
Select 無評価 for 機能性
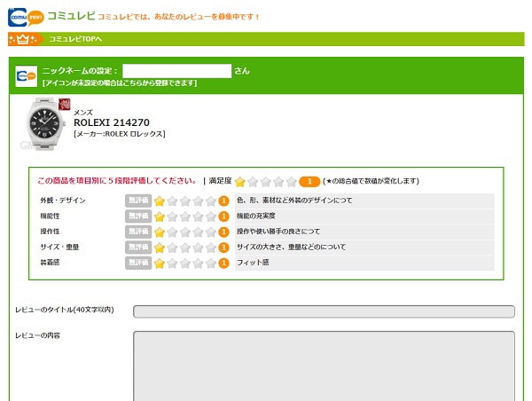(138, 216)
